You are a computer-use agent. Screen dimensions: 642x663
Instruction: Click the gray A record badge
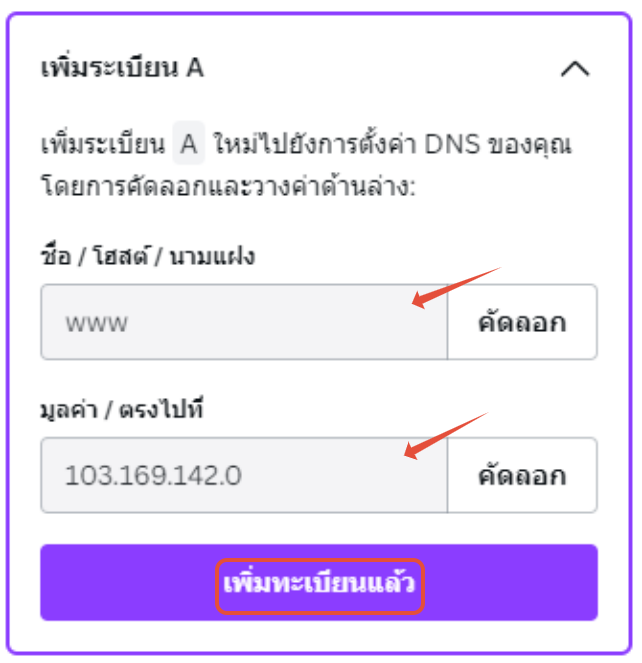(189, 143)
